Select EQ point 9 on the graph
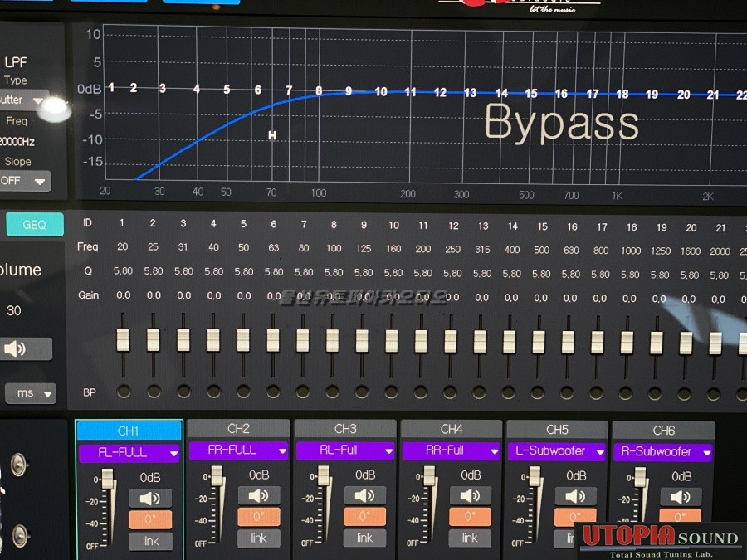This screenshot has height=560, width=747. coord(349,91)
